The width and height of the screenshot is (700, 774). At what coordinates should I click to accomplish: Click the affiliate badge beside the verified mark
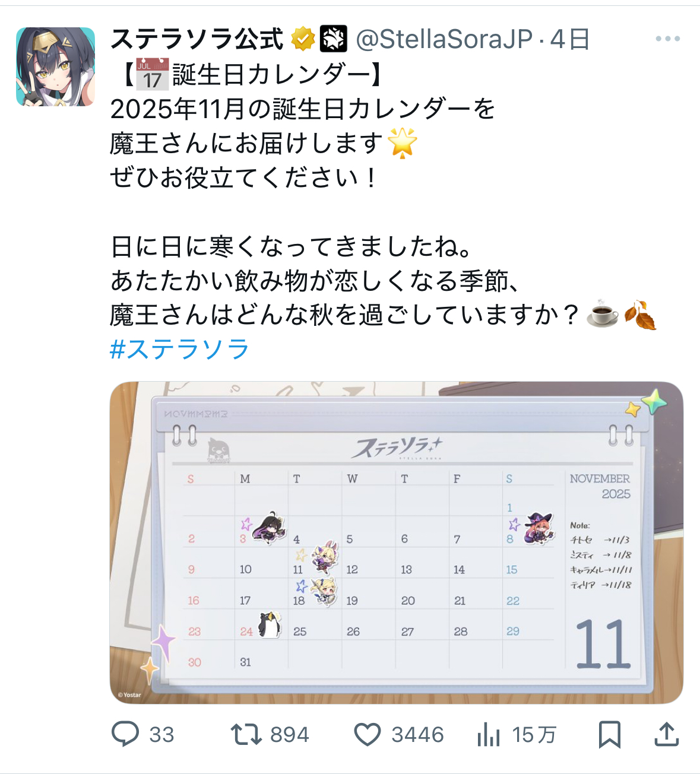tap(334, 39)
